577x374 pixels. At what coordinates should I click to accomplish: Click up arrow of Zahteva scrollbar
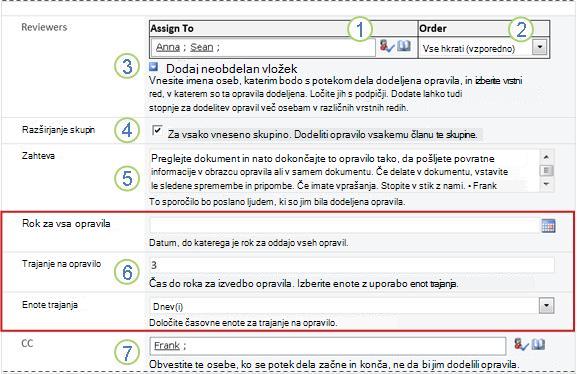(546, 157)
